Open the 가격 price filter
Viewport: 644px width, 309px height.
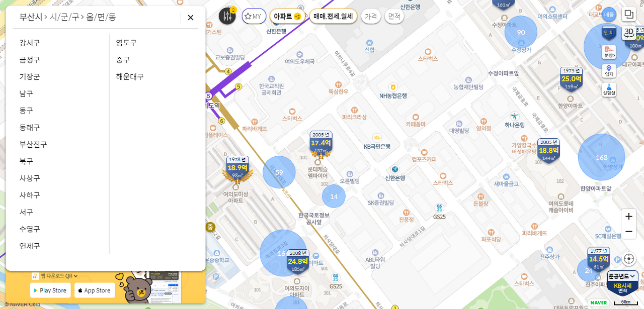point(371,16)
